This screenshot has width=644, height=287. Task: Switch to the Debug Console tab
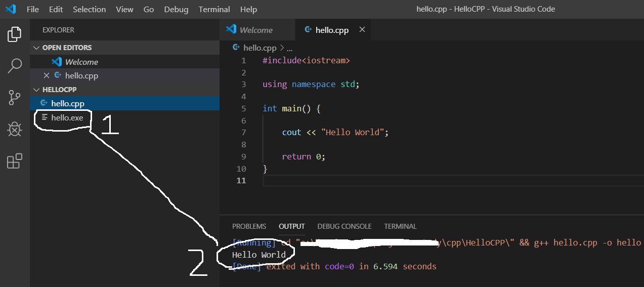pyautogui.click(x=345, y=226)
